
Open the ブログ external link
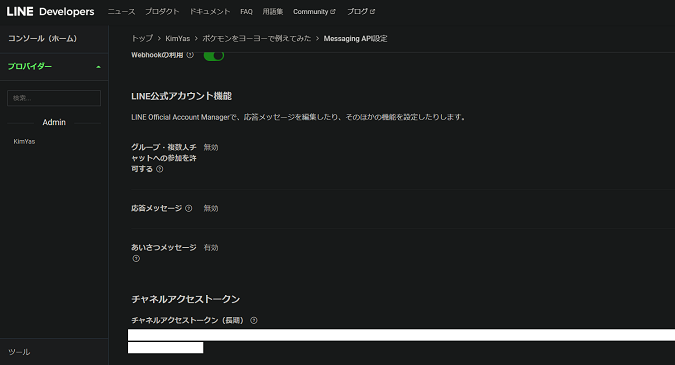pyautogui.click(x=361, y=12)
